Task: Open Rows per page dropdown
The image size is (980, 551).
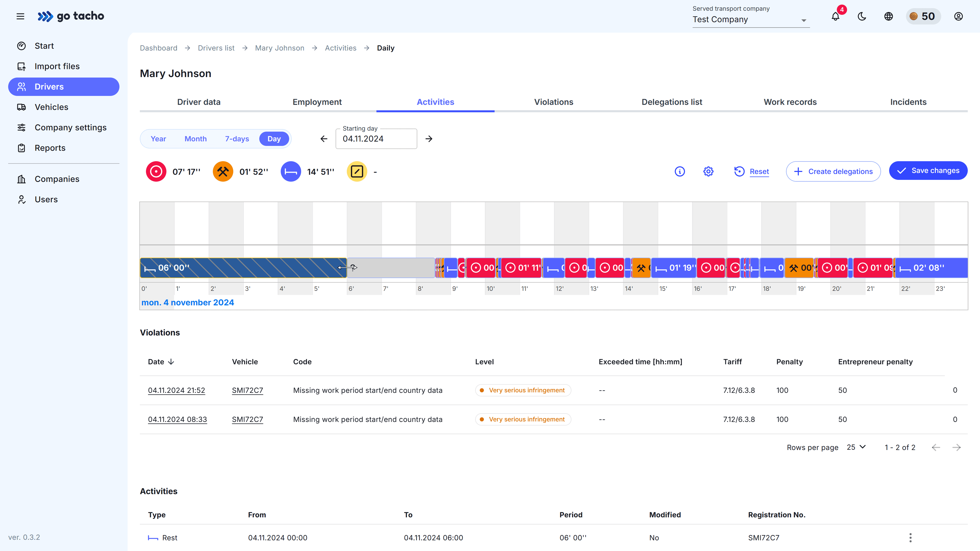Action: pos(856,447)
